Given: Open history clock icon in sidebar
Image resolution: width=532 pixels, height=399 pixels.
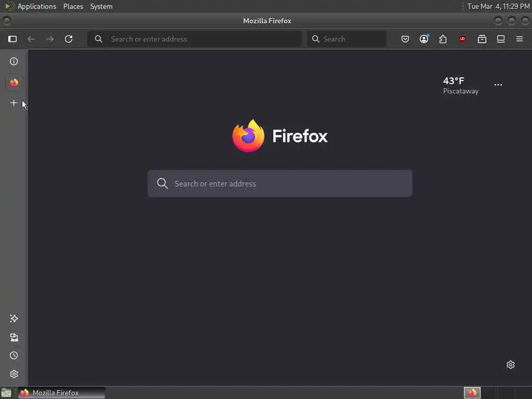Looking at the screenshot, I should coord(14,355).
